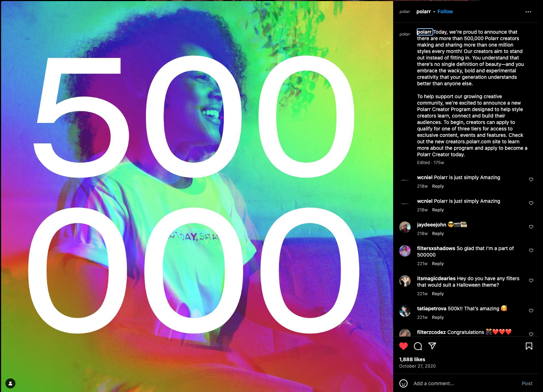Open the emoji picker smiley icon
The height and width of the screenshot is (392, 543).
403,383
